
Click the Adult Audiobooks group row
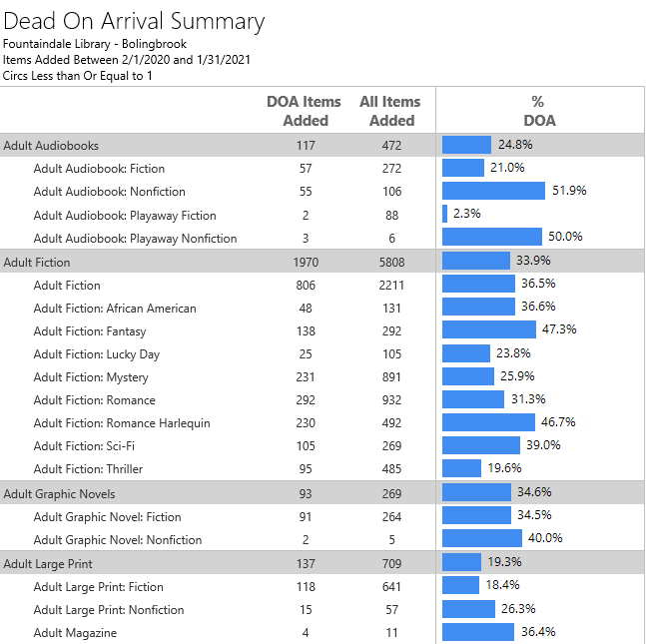[52, 145]
